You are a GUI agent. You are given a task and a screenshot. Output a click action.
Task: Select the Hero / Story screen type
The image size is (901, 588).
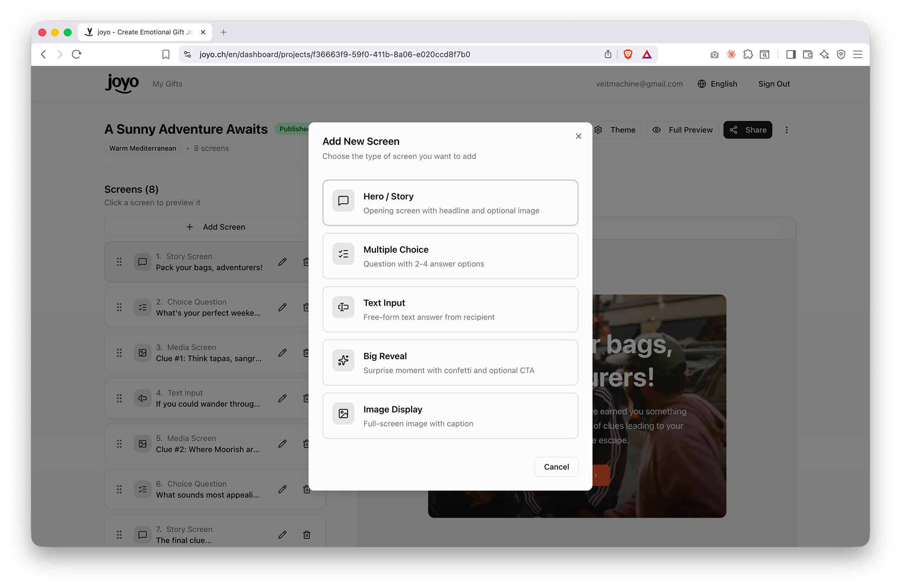point(450,203)
